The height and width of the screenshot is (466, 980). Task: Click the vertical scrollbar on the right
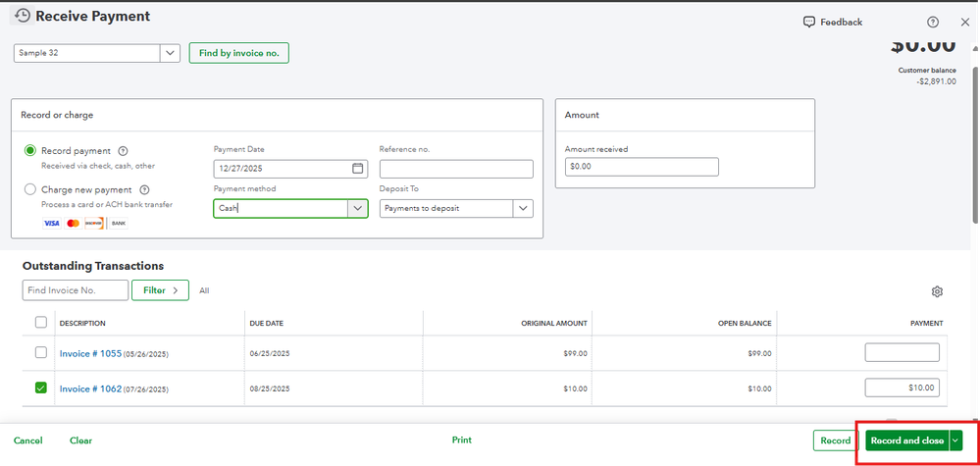(x=976, y=143)
